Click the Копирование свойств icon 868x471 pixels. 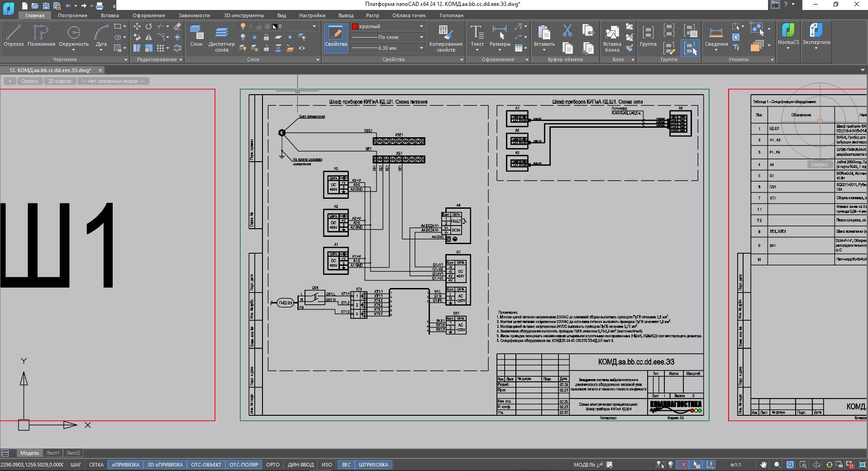[446, 38]
